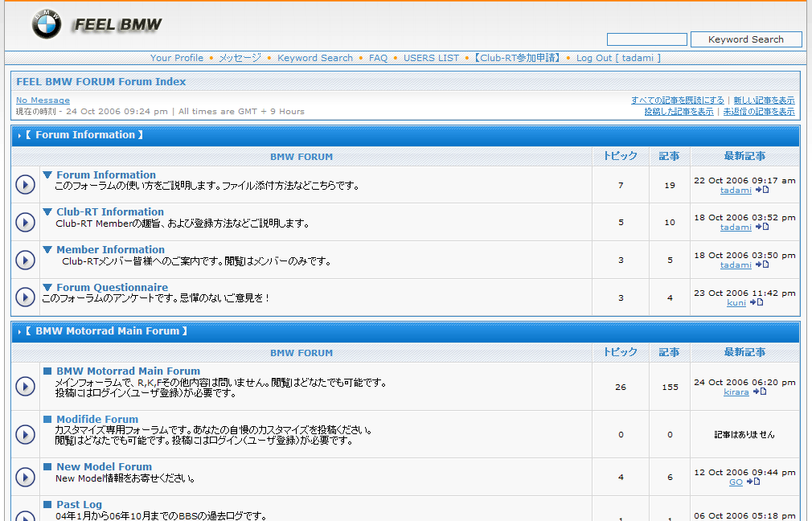This screenshot has height=521, width=812.
Task: Click the round arrow icon beside Forum Information
Action: (25, 184)
